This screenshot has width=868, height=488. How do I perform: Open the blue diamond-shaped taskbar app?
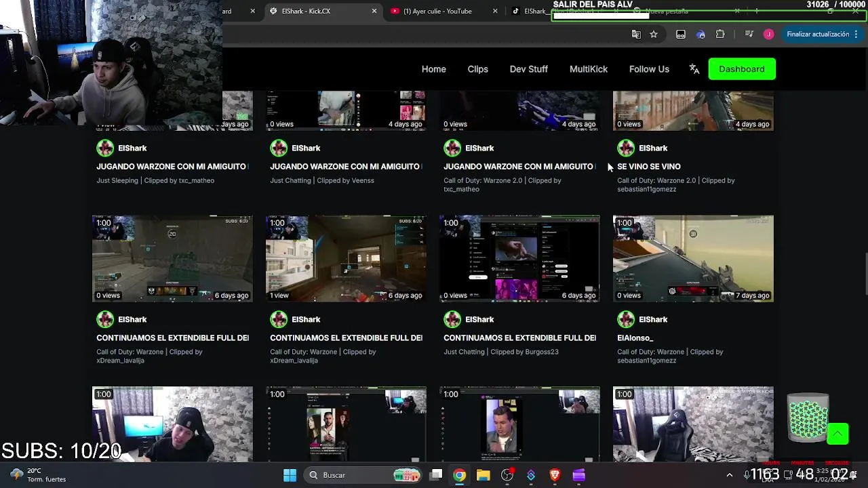coord(531,475)
